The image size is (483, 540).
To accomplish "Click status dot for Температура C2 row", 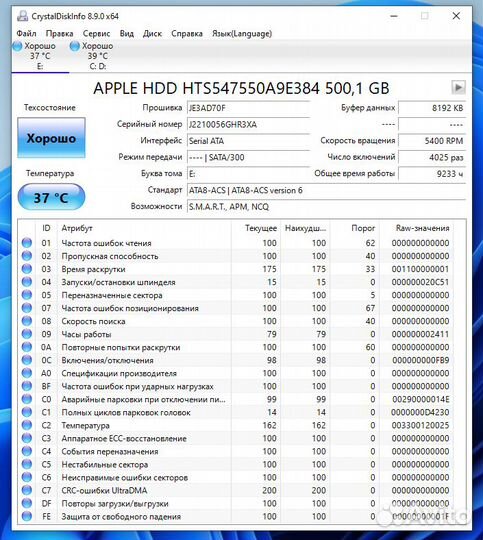I will click(27, 425).
